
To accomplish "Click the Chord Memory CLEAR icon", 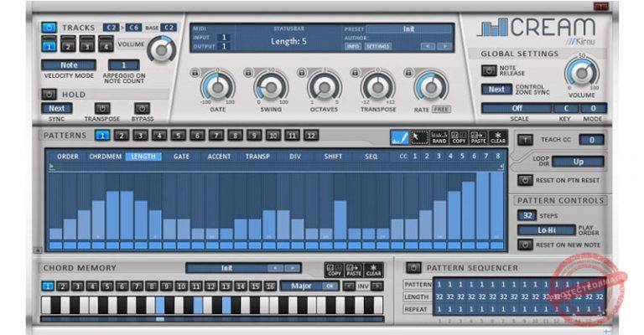I will coord(373,270).
